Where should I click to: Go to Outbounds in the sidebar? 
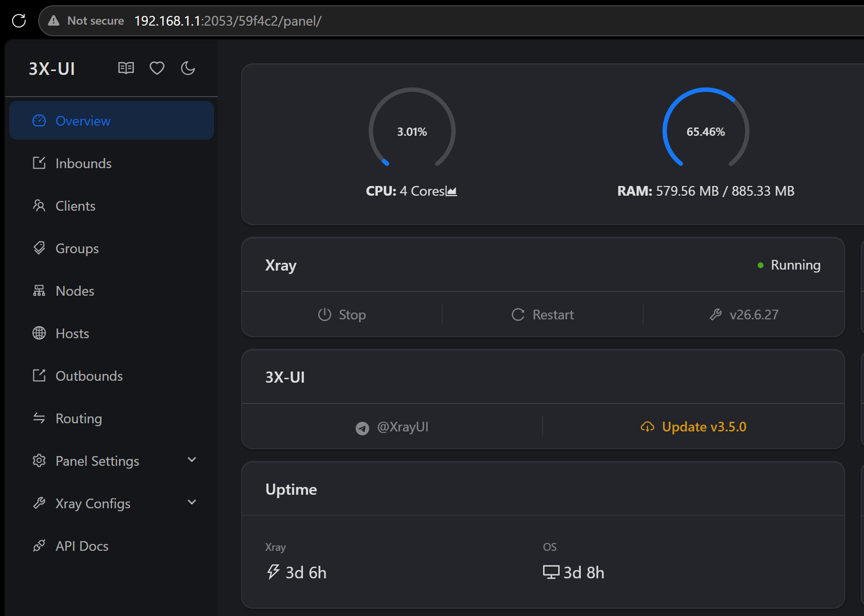point(112,376)
